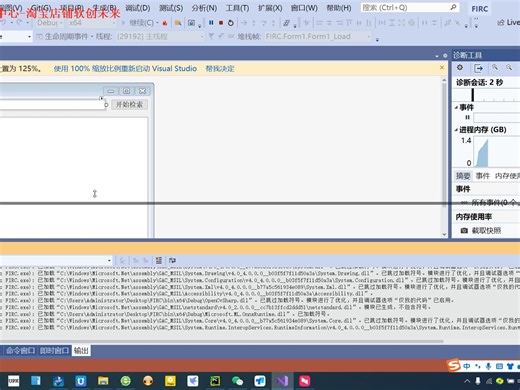Select the 摘要 tab in diagnostics
The image size is (520, 390).
tap(463, 175)
